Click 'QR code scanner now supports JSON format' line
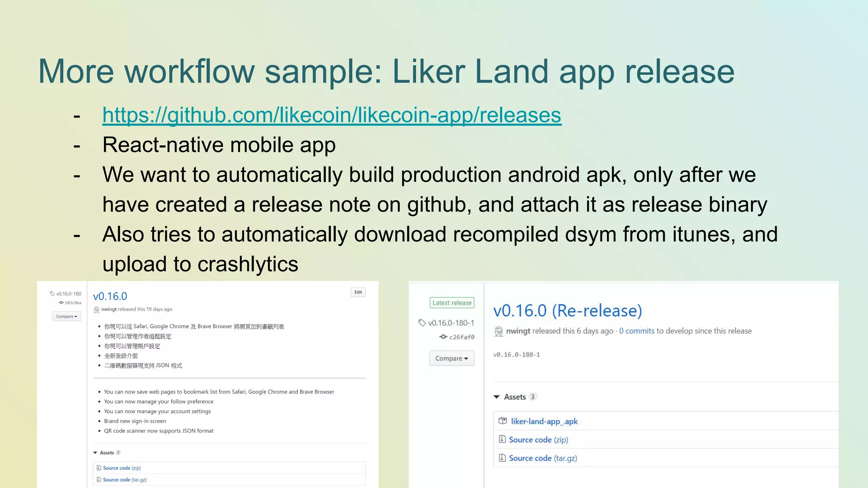 pos(159,431)
